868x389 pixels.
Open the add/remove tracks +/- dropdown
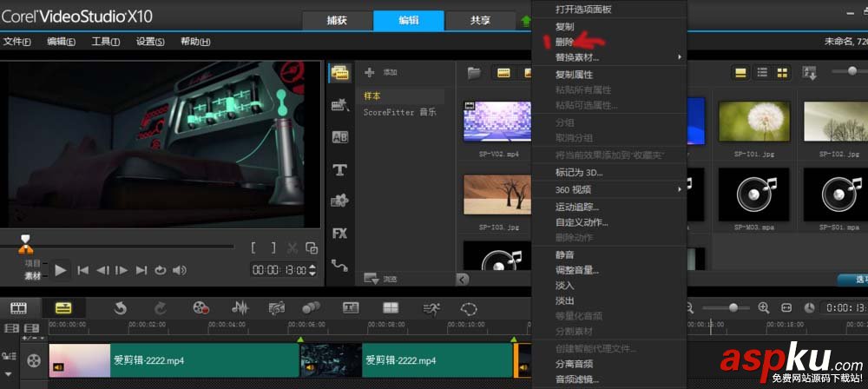[x=33, y=338]
